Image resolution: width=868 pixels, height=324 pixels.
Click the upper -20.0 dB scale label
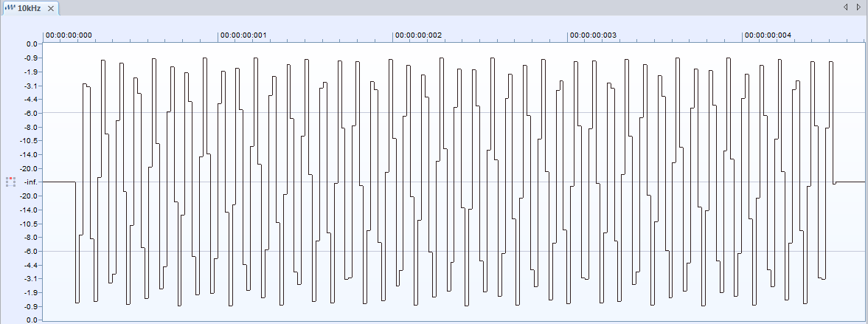(27, 168)
